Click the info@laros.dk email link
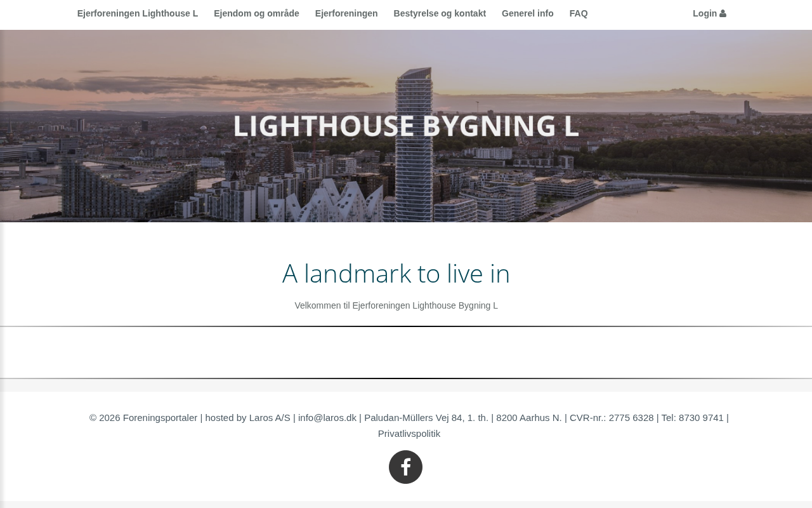 [x=327, y=418]
